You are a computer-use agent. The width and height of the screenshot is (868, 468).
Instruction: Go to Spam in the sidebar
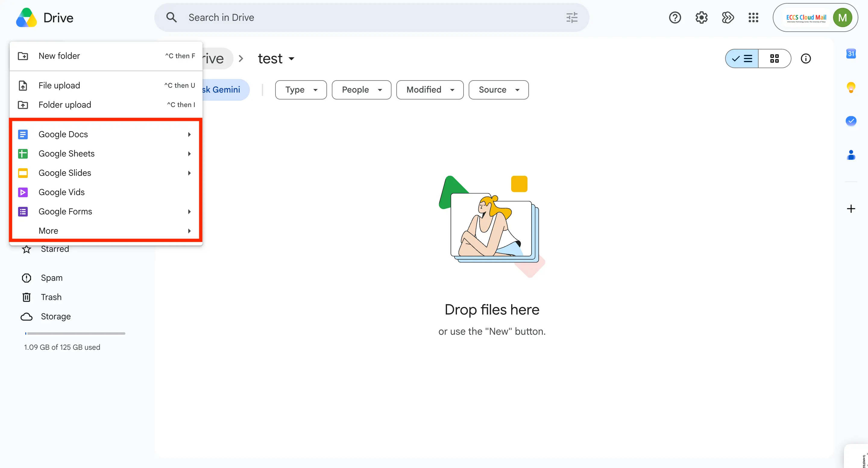click(52, 278)
